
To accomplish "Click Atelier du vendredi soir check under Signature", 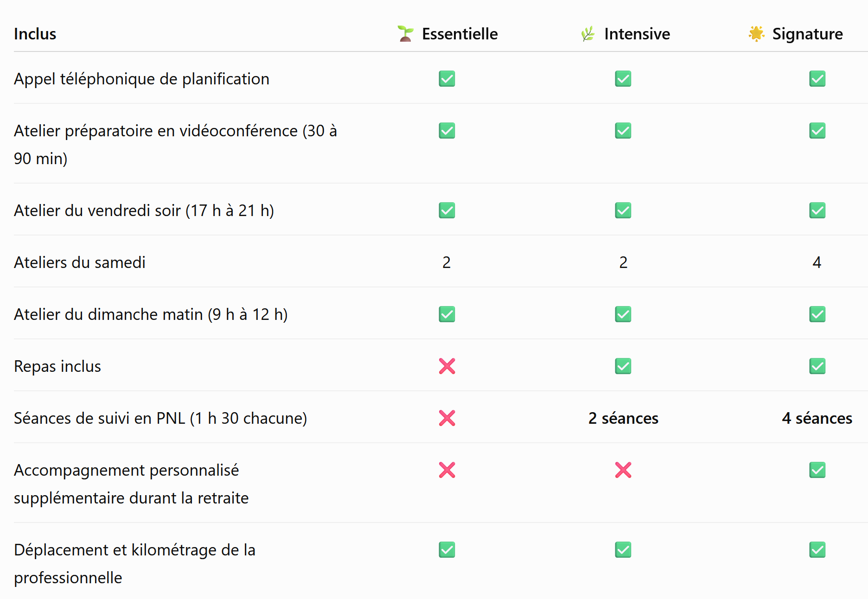I will (x=817, y=210).
